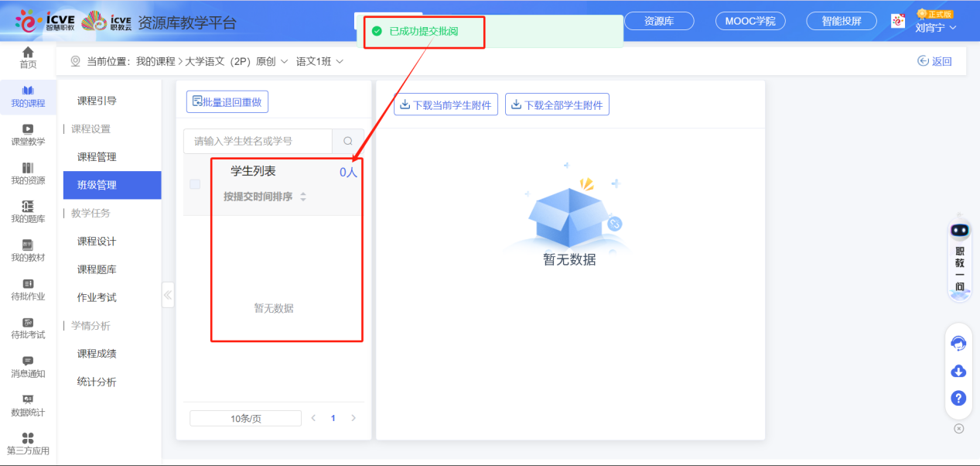
Task: Click the customer service headset icon
Action: tap(958, 344)
